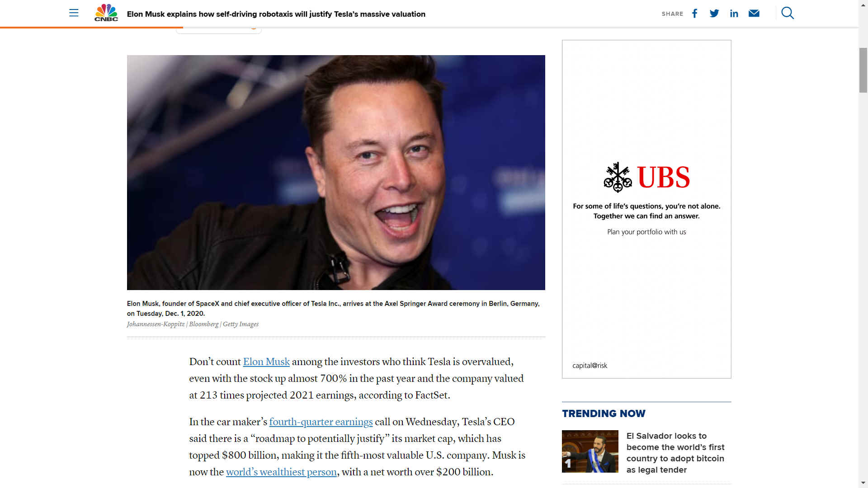The height and width of the screenshot is (488, 868).
Task: Share article on Facebook
Action: [x=695, y=13]
